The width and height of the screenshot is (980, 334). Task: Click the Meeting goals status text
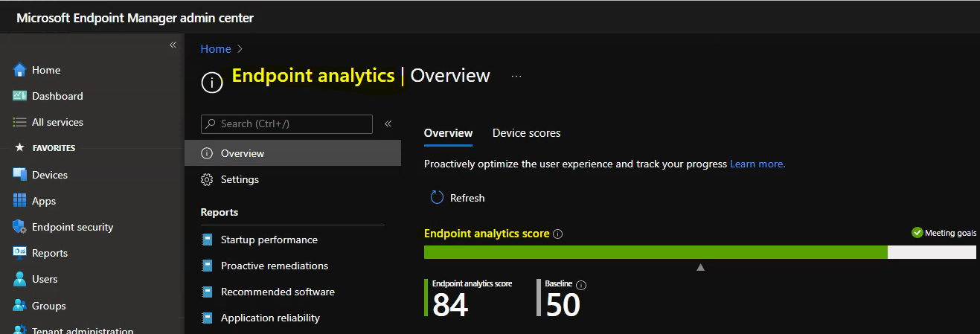point(950,233)
